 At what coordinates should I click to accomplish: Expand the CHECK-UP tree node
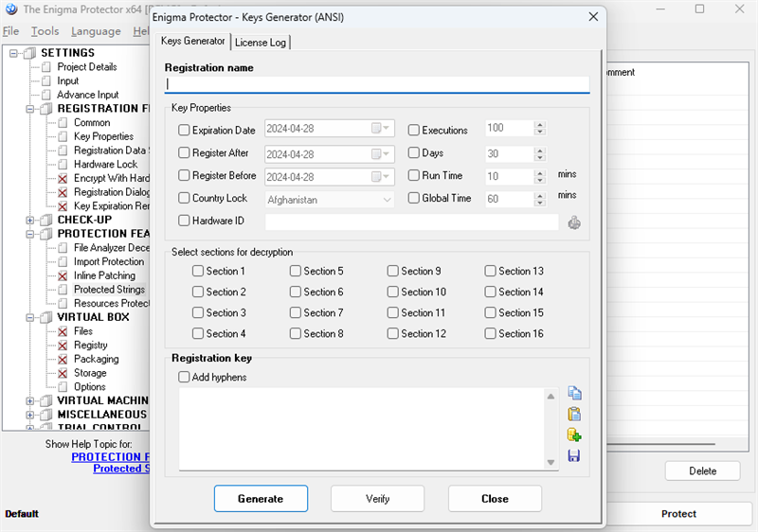(x=30, y=221)
